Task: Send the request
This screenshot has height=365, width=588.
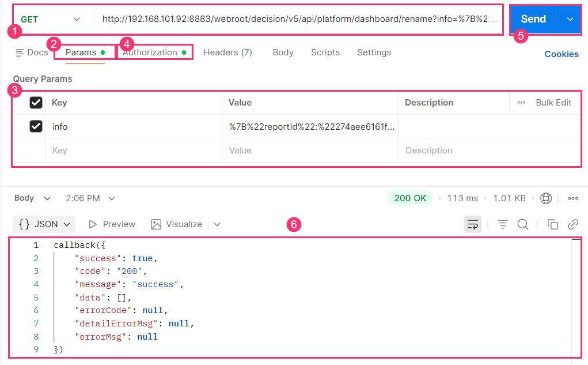Action: [534, 19]
